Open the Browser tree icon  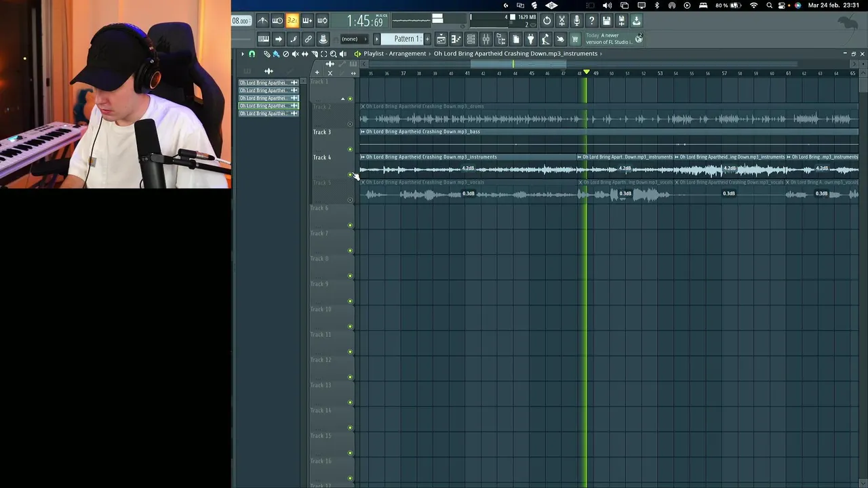point(500,39)
